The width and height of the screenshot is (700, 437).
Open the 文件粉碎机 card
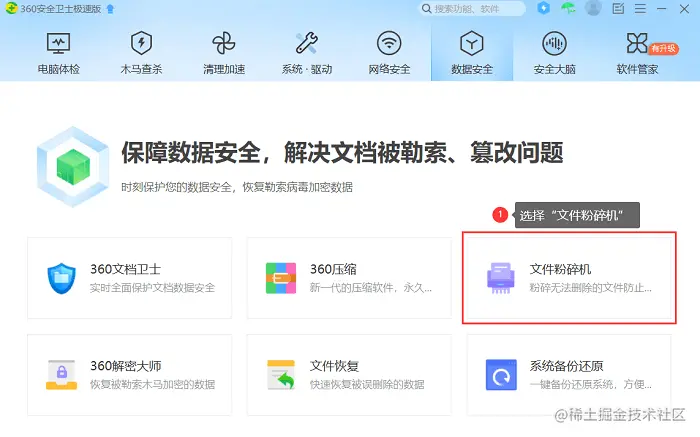coord(569,278)
